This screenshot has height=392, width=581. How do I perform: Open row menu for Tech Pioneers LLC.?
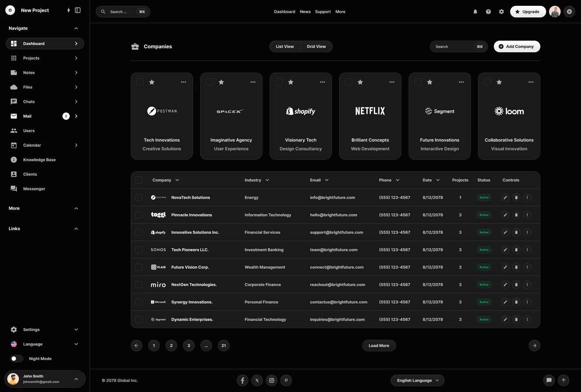(527, 250)
